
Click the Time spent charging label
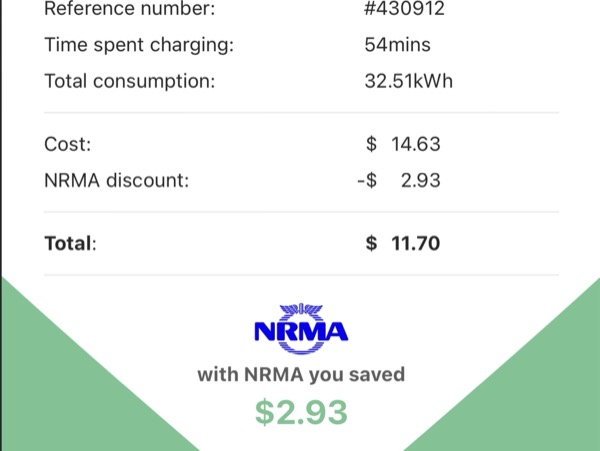point(139,45)
